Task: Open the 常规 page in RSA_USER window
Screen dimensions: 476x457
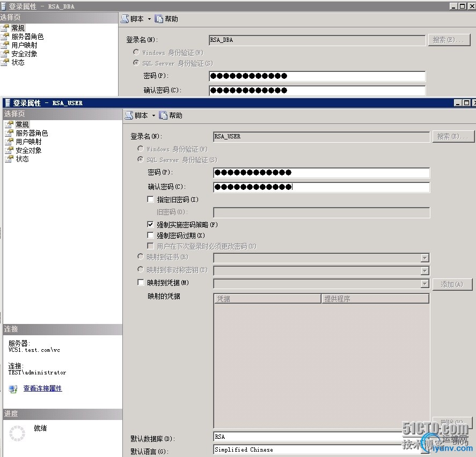Action: pyautogui.click(x=22, y=124)
